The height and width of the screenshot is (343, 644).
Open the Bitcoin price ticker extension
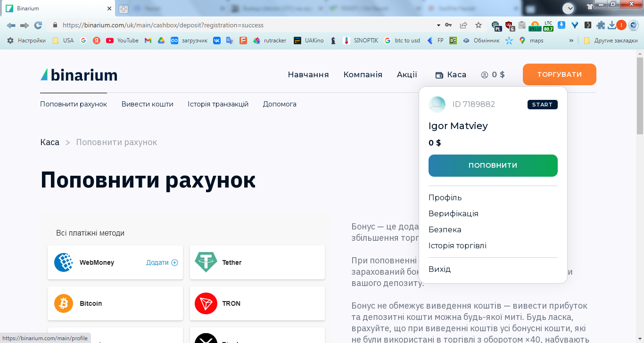click(535, 26)
